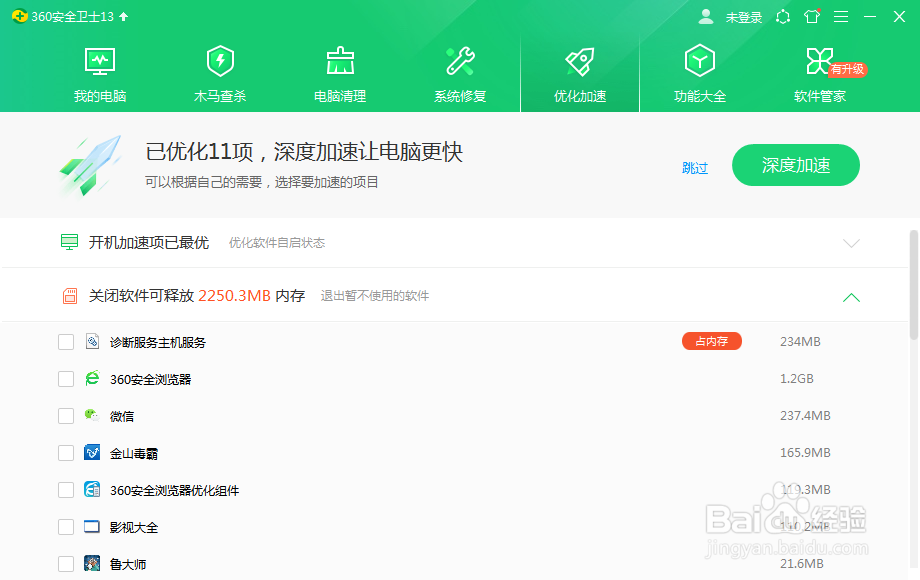Click the orange 占内存 badge
The height and width of the screenshot is (580, 920).
[711, 341]
